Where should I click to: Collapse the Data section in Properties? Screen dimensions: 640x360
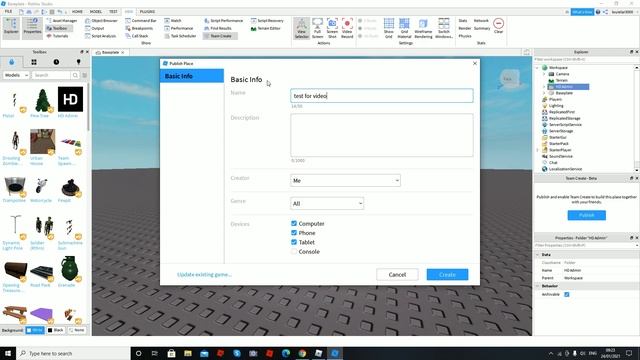[x=538, y=255]
